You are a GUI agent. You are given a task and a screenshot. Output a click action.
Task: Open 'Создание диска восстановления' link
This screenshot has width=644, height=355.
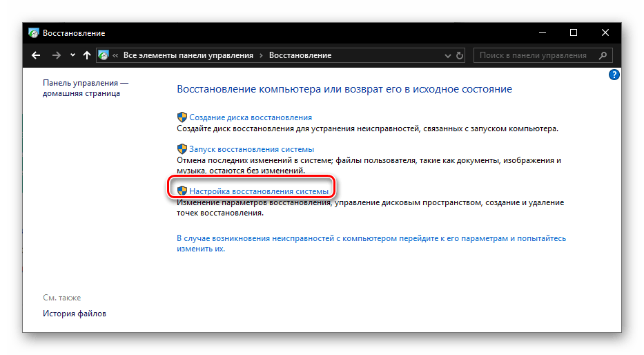click(x=250, y=117)
